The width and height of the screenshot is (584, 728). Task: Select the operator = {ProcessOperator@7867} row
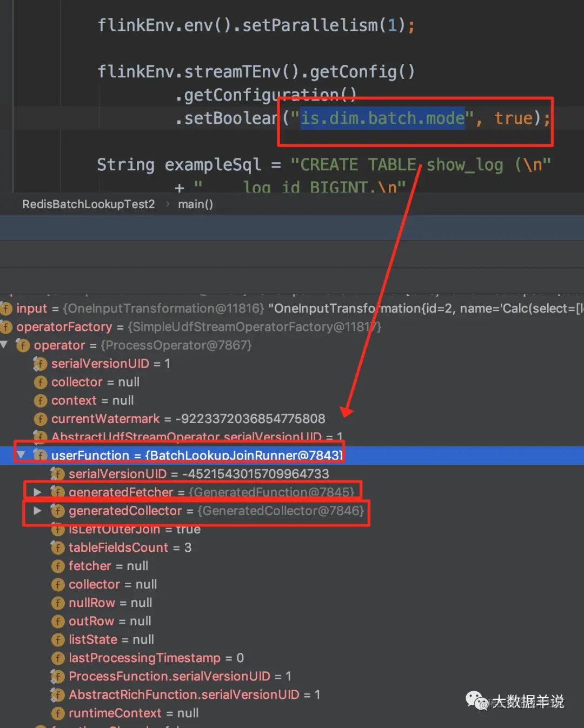[x=292, y=345]
